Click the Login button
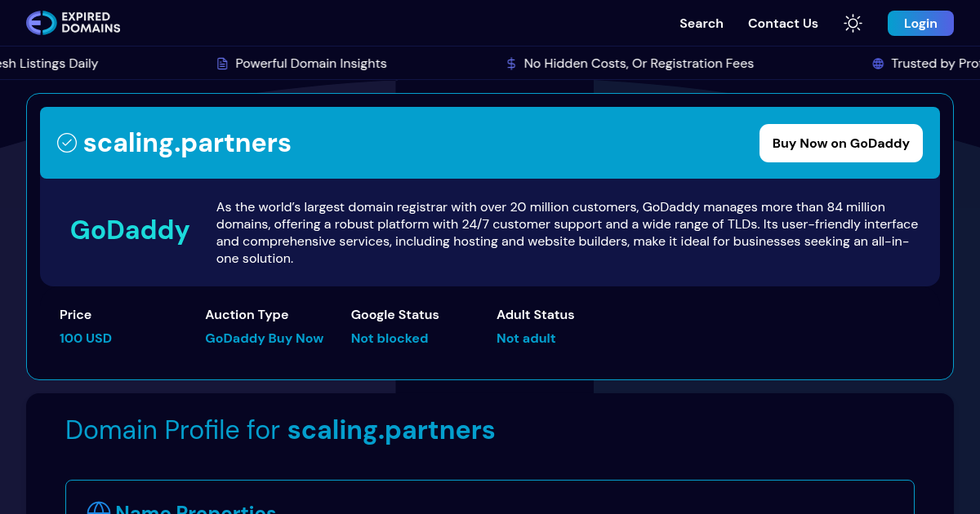The image size is (980, 514). tap(920, 23)
